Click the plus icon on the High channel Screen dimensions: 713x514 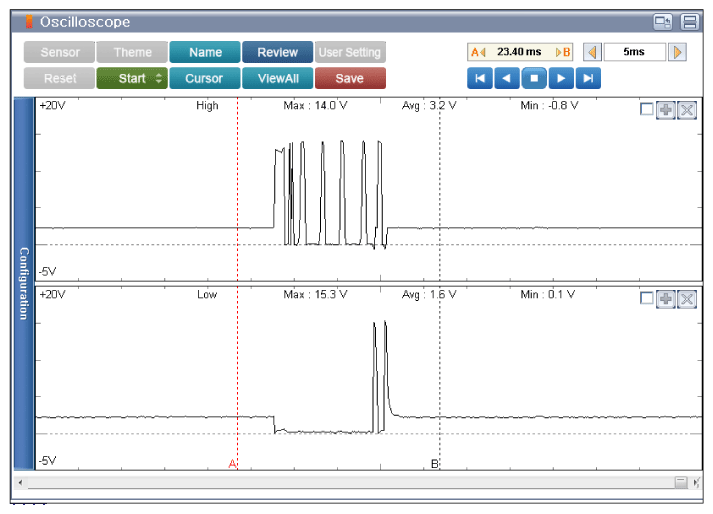click(x=666, y=110)
